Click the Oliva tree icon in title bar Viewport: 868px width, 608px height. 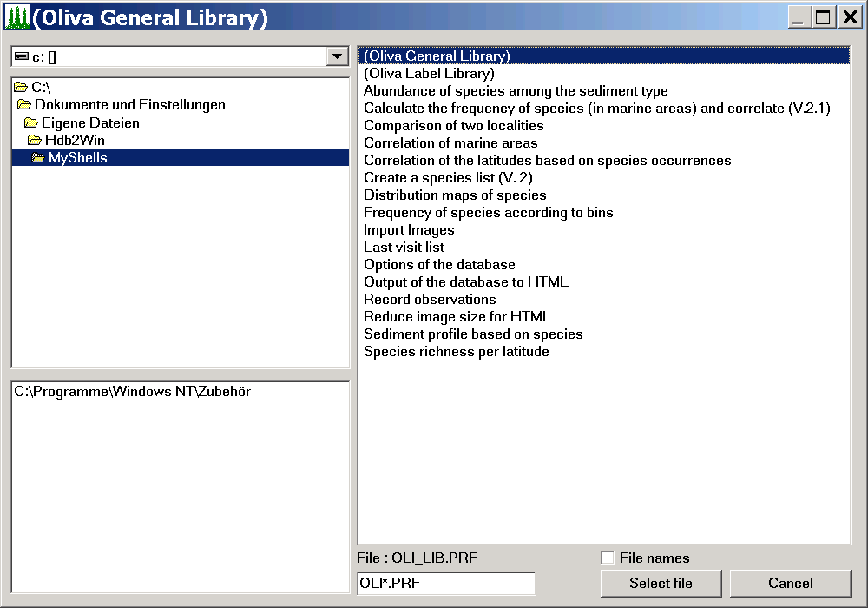17,17
